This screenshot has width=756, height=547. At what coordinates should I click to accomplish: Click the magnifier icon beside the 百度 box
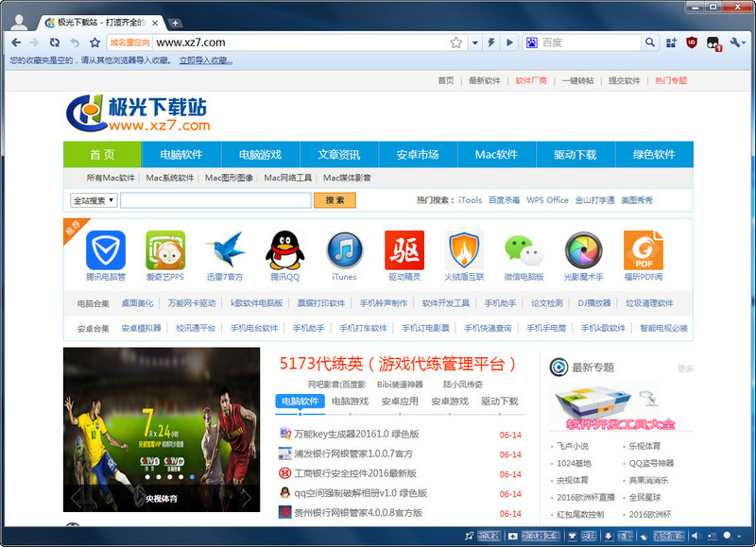pyautogui.click(x=650, y=43)
